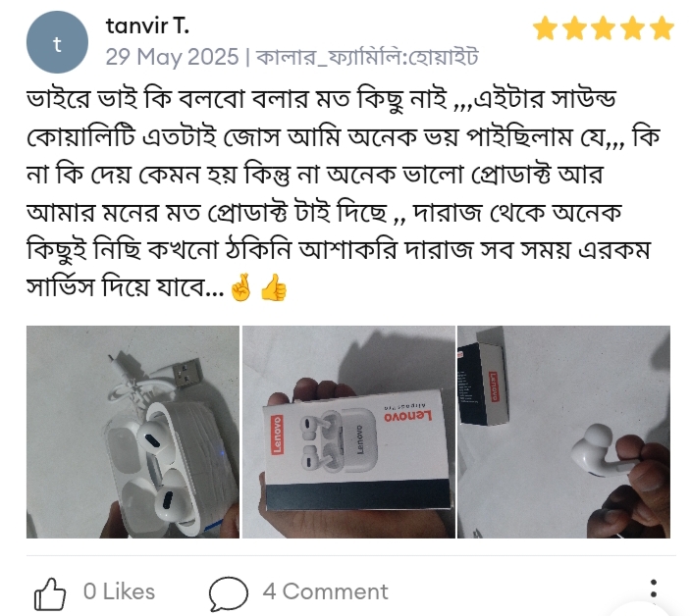Click the '0 Likes' label
Screen dimensions: 691x616
(x=119, y=591)
